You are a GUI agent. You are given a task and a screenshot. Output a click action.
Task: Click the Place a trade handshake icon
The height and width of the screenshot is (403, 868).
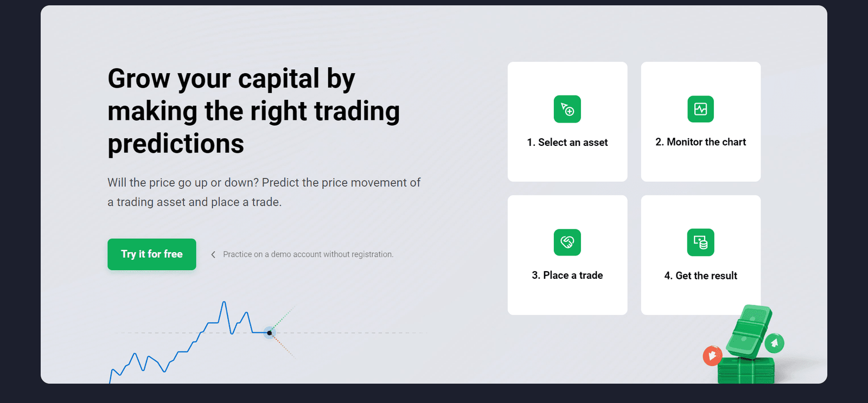(567, 242)
